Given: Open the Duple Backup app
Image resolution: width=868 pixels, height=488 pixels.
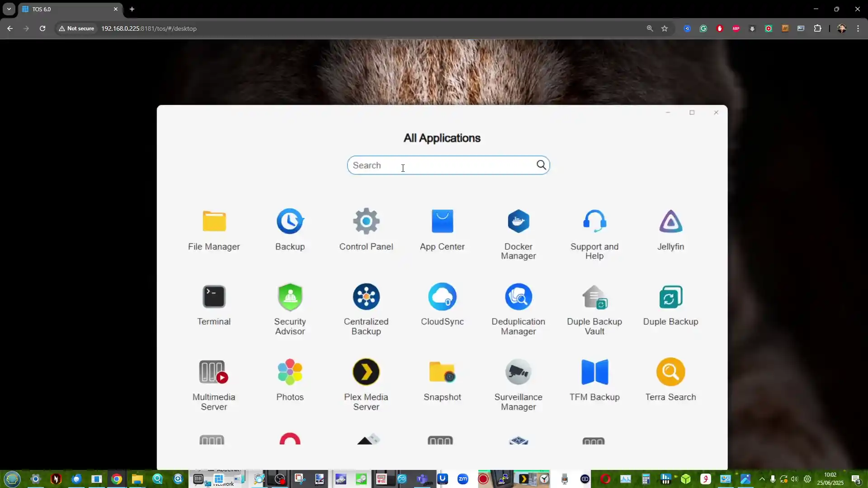Looking at the screenshot, I should (670, 296).
